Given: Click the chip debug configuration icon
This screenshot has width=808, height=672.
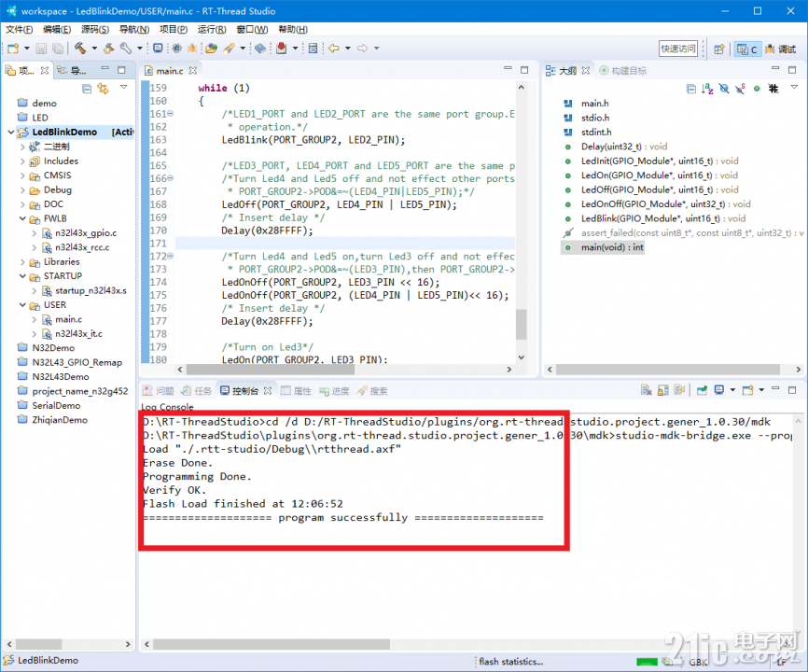Looking at the screenshot, I should point(176,49).
